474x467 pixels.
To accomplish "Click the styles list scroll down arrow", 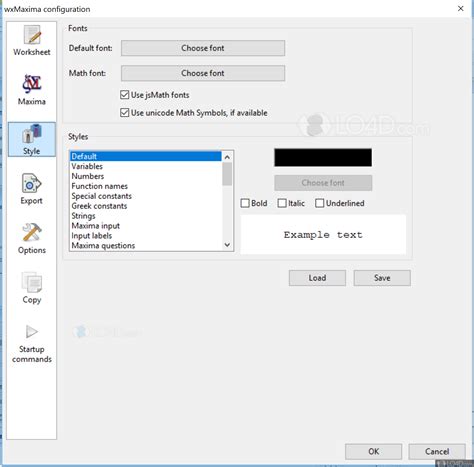I will tap(227, 245).
